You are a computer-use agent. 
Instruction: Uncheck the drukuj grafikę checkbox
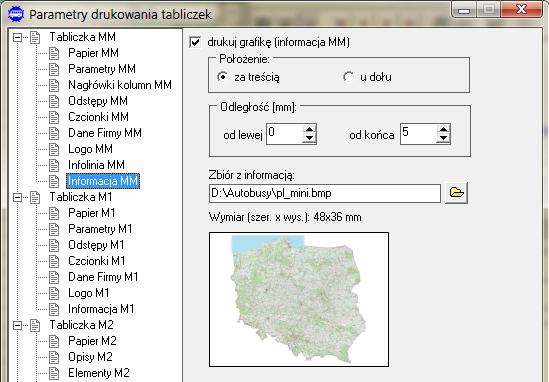click(195, 42)
